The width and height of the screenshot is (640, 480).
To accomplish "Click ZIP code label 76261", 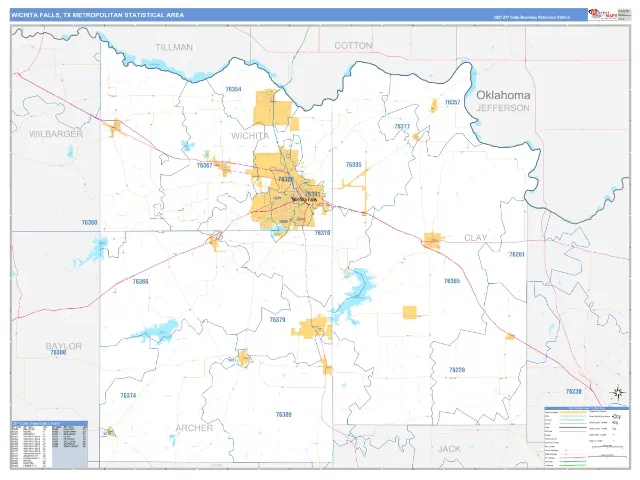I will 516,254.
